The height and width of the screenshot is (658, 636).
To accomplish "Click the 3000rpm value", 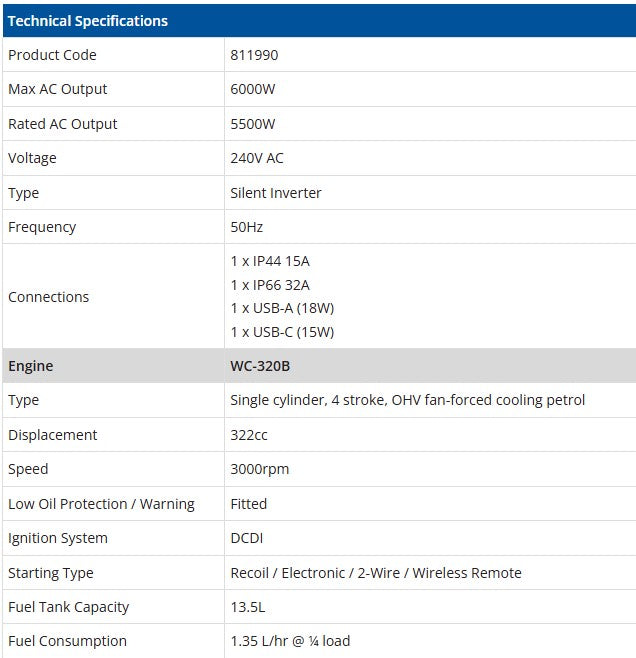I will click(259, 469).
